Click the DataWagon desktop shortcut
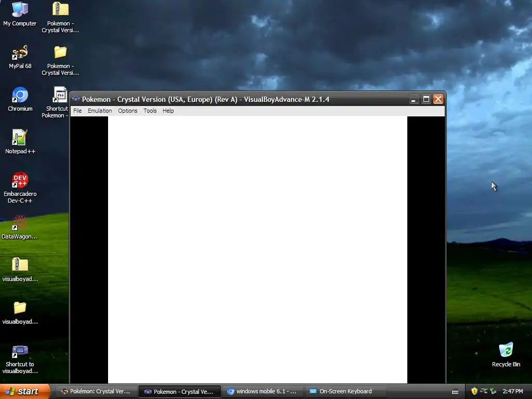Image resolution: width=532 pixels, height=399 pixels. click(x=20, y=227)
